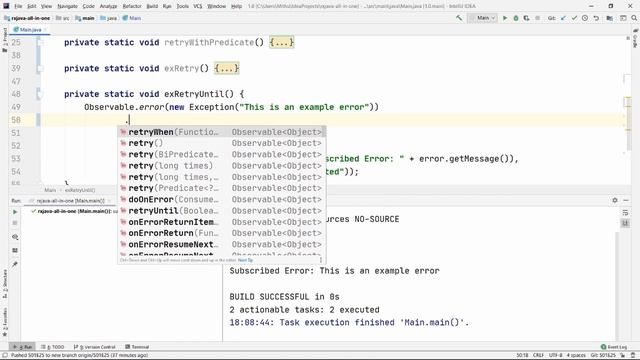The width and height of the screenshot is (640, 360).
Task: Open the Project side tool window
Action: click(x=5, y=41)
